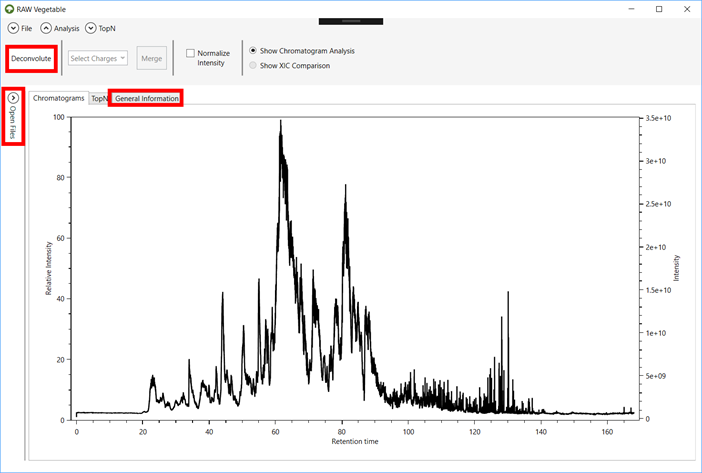This screenshot has width=702, height=473.
Task: Open the Select Charges dropdown
Action: tap(98, 58)
